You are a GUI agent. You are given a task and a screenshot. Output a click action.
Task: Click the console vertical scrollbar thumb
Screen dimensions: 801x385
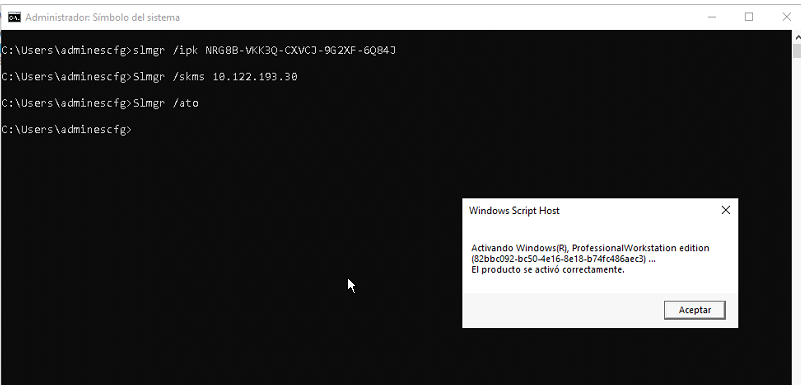(797, 51)
